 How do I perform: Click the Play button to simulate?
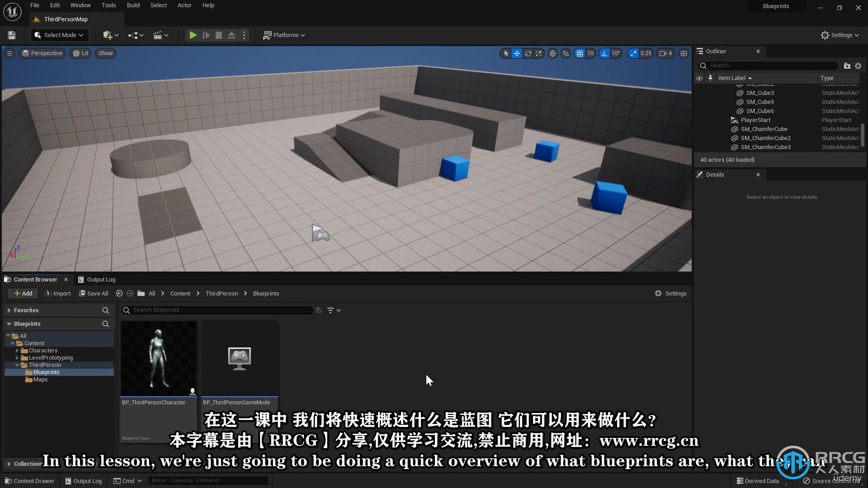tap(192, 34)
